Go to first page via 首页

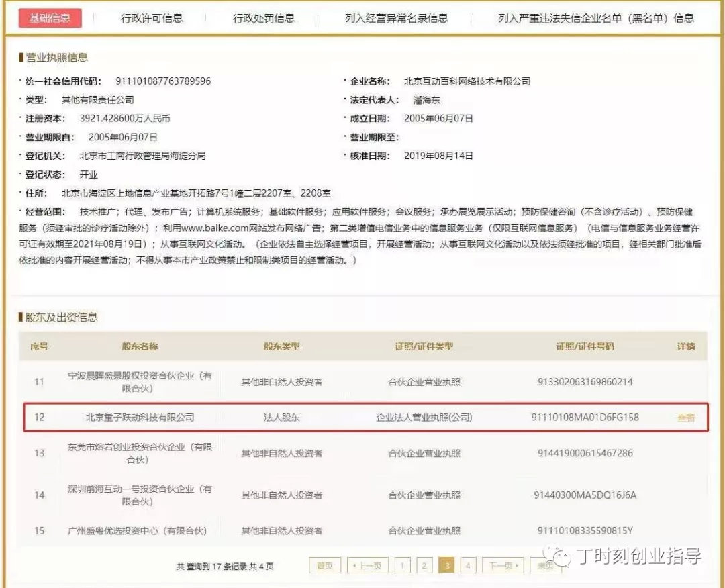point(325,565)
